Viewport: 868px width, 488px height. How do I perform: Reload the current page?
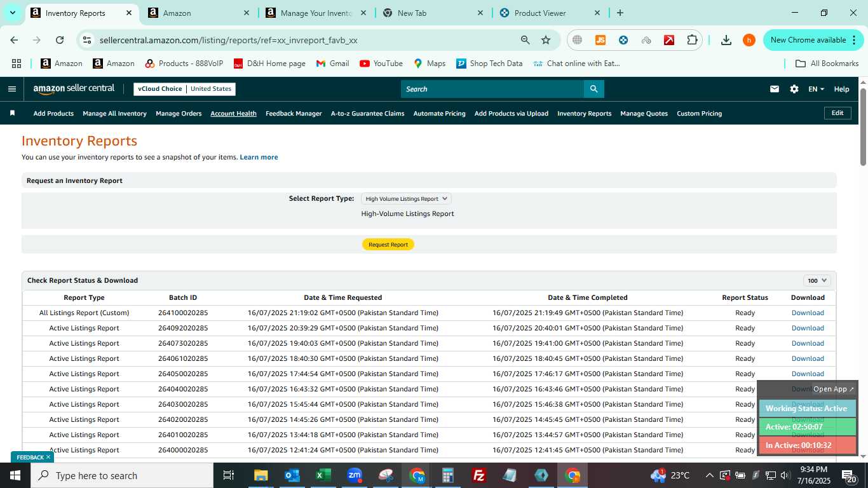pos(60,40)
